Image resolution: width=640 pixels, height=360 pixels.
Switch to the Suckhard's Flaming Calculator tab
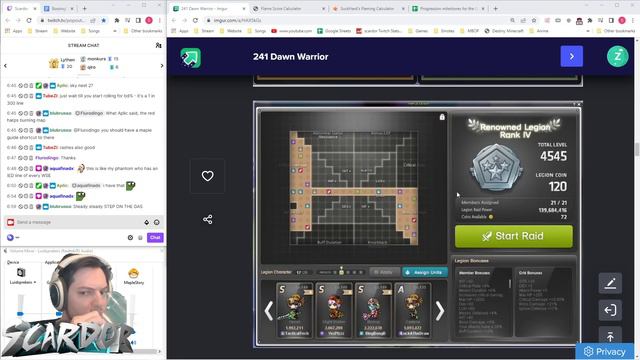click(x=366, y=9)
